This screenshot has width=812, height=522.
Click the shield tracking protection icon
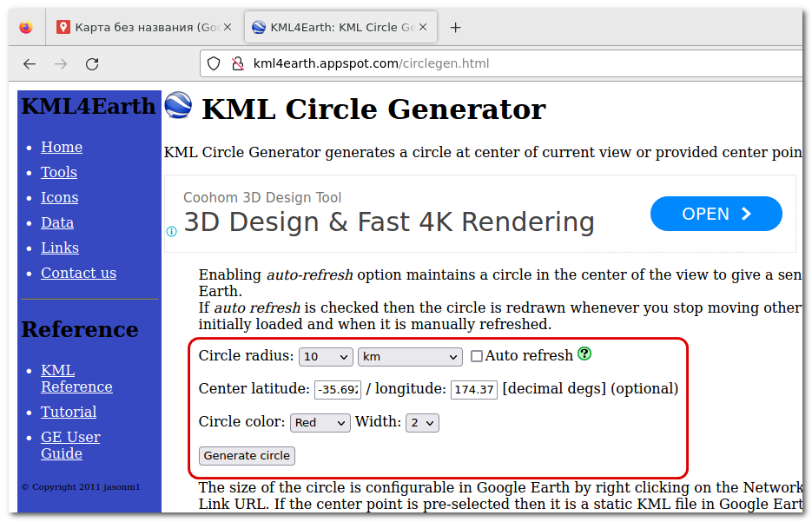[x=214, y=63]
